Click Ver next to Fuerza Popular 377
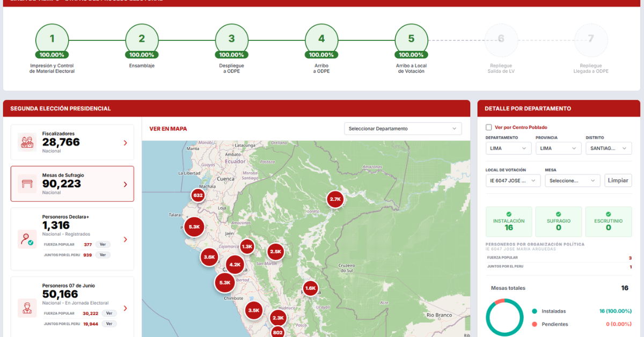The width and height of the screenshot is (644, 337). coord(103,244)
